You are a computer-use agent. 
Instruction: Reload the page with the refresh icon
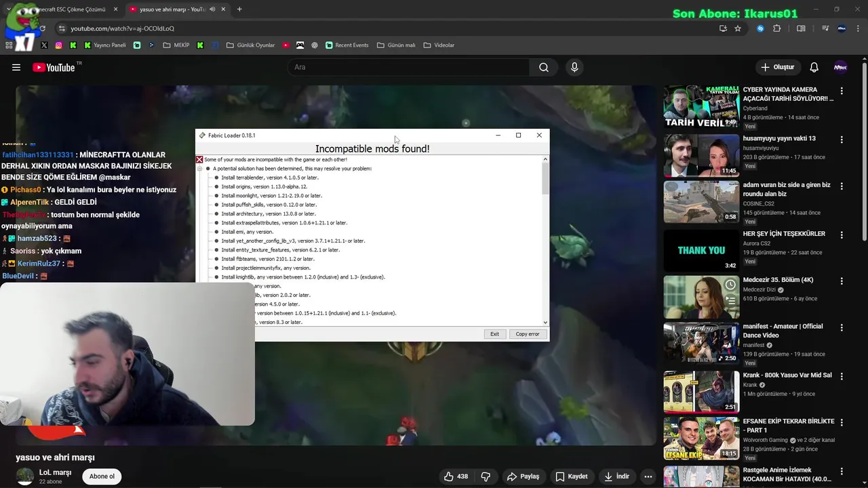click(42, 28)
